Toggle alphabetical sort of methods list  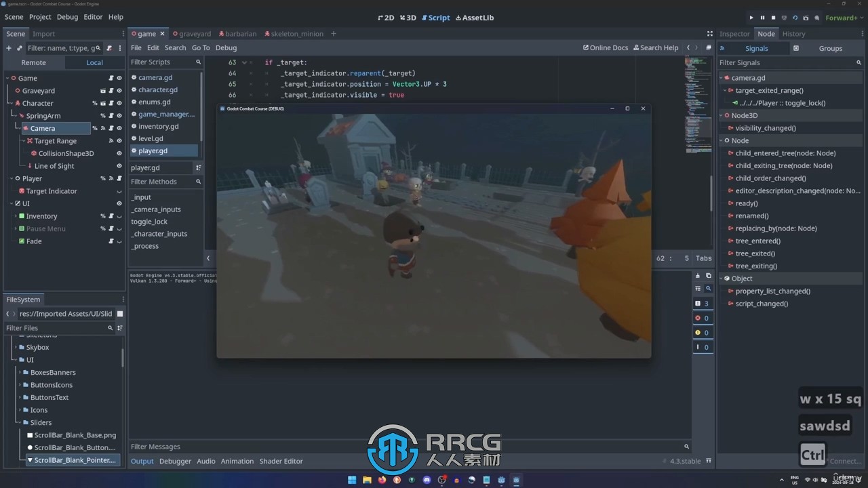click(x=198, y=168)
